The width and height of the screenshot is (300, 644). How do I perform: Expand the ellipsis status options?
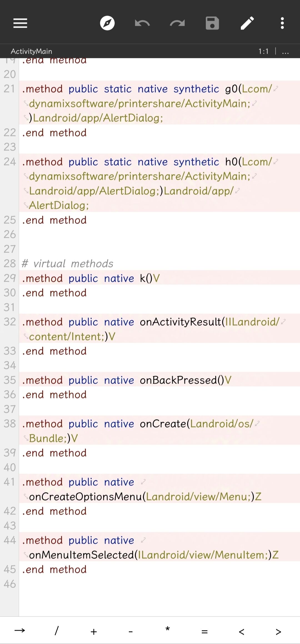pos(285,52)
